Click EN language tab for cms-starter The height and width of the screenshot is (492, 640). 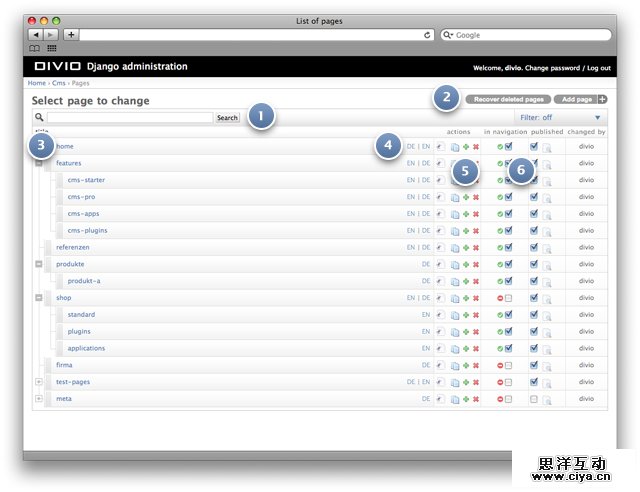[x=410, y=180]
